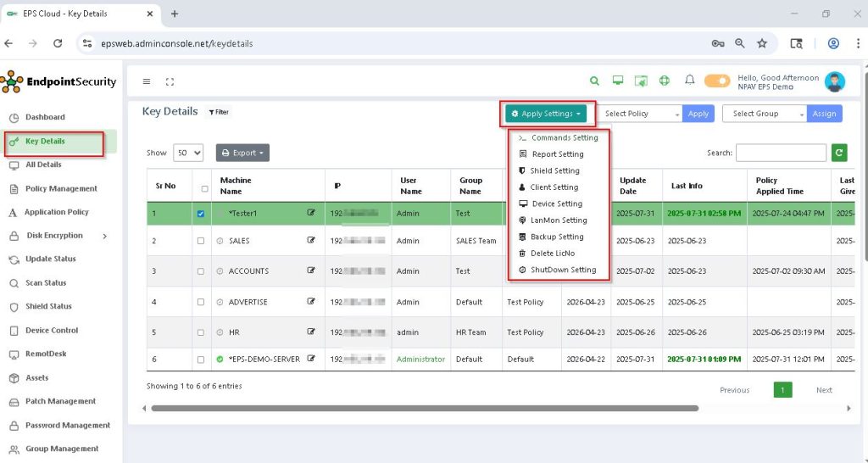The width and height of the screenshot is (868, 463).
Task: Uncheck the *Tester1 row checkbox
Action: coord(201,214)
